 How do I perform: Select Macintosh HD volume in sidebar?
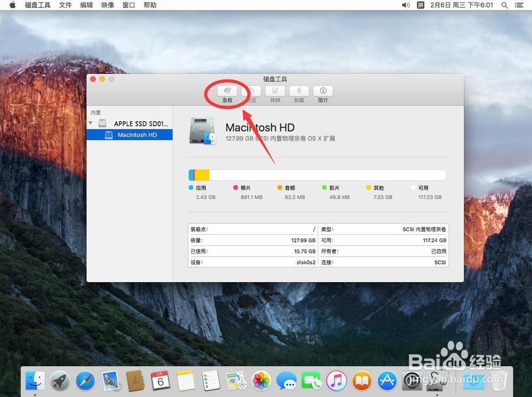130,135
